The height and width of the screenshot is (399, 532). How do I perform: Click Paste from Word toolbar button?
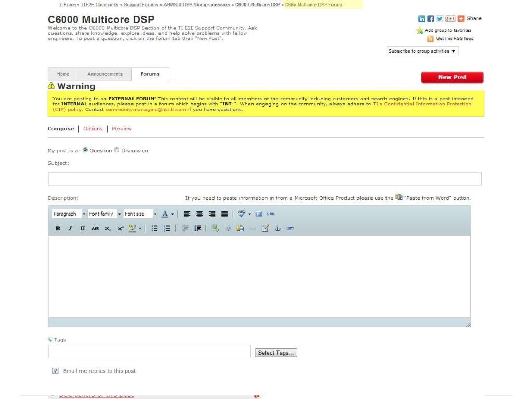[240, 229]
